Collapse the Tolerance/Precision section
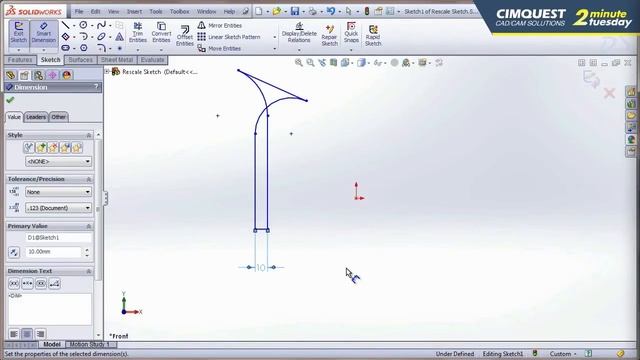Viewport: 640px width, 360px height. tap(89, 179)
